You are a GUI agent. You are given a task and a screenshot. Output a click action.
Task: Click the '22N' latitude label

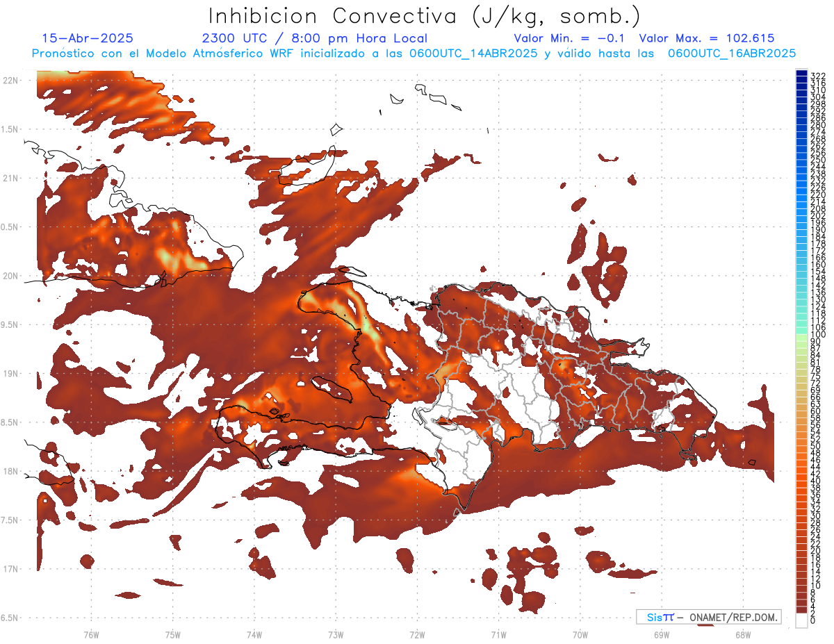[x=10, y=81]
